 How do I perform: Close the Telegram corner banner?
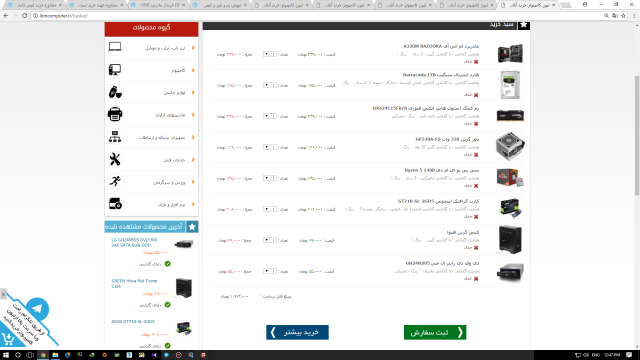click(x=3, y=293)
